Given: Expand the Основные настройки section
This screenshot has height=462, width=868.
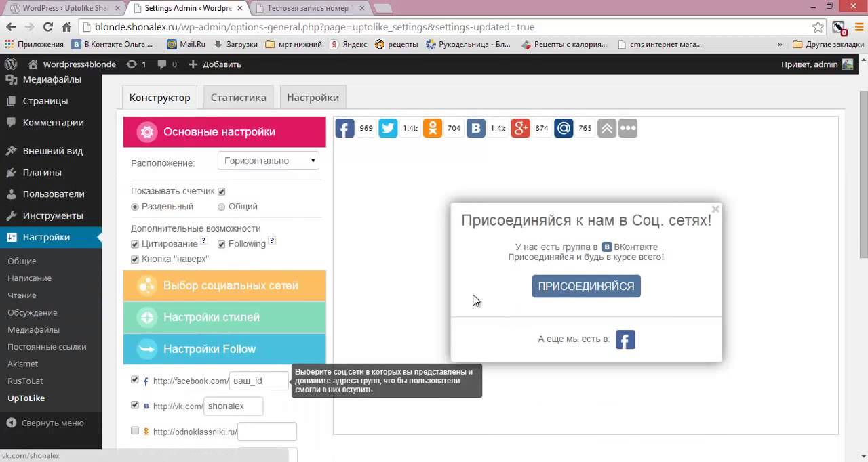Looking at the screenshot, I should tap(224, 132).
